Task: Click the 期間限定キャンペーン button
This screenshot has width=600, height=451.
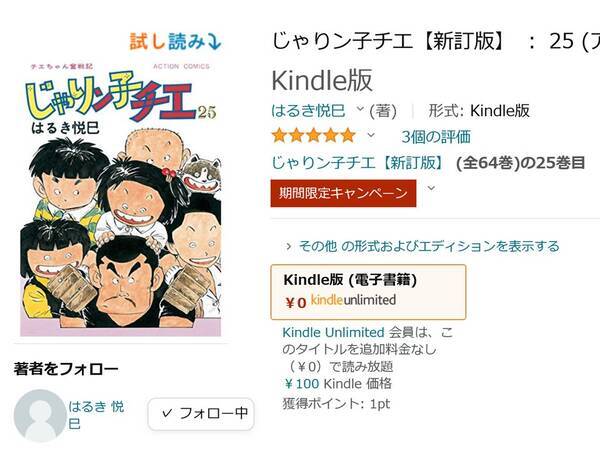Action: [x=343, y=192]
